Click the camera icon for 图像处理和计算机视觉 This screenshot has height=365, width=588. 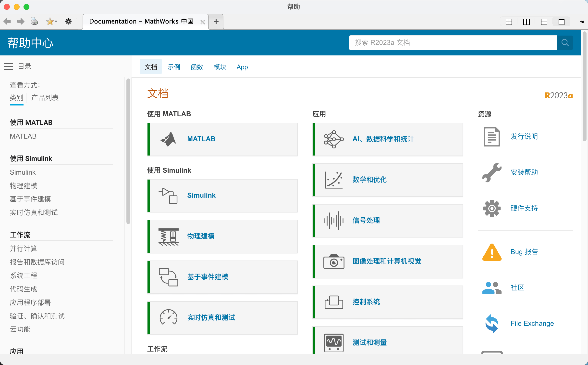pos(334,261)
